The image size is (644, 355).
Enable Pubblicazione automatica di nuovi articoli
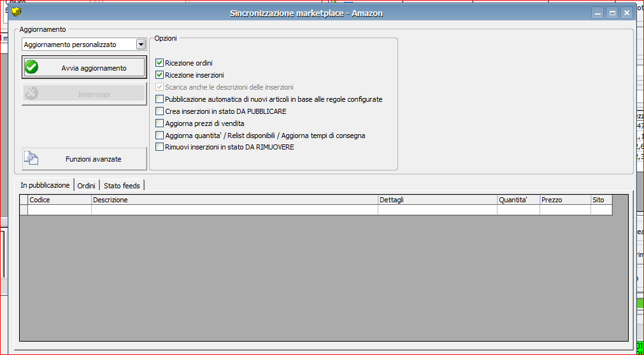159,99
